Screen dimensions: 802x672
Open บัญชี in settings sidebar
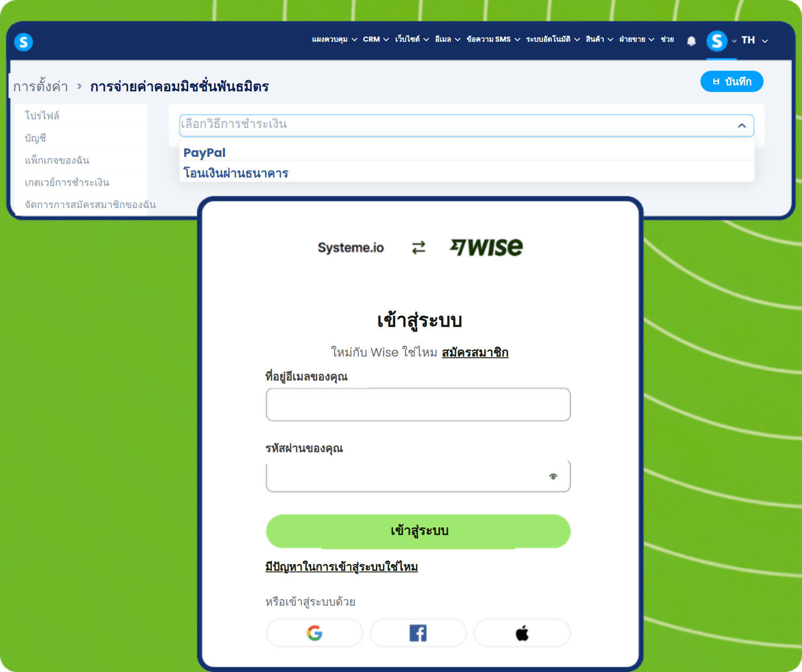point(35,138)
